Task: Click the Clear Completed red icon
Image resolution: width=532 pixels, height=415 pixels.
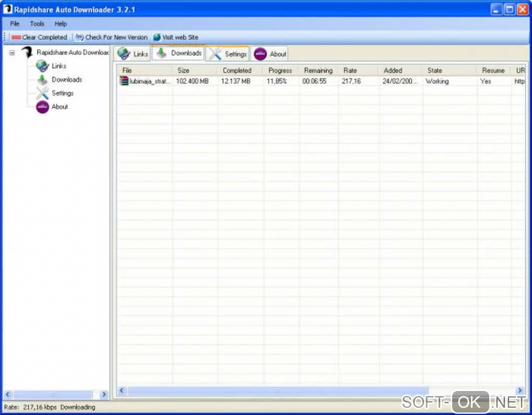Action: [16, 38]
